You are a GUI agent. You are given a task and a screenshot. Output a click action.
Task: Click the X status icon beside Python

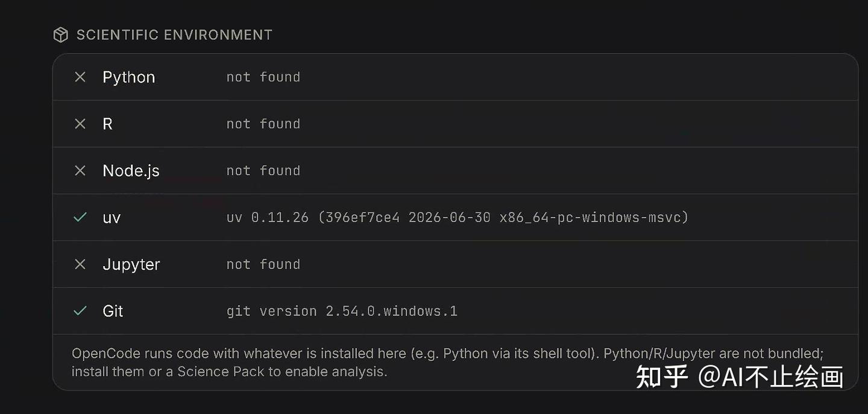tap(80, 77)
